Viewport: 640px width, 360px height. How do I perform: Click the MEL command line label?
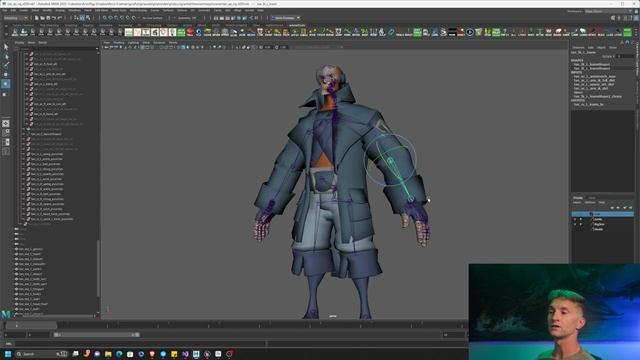[x=9, y=344]
